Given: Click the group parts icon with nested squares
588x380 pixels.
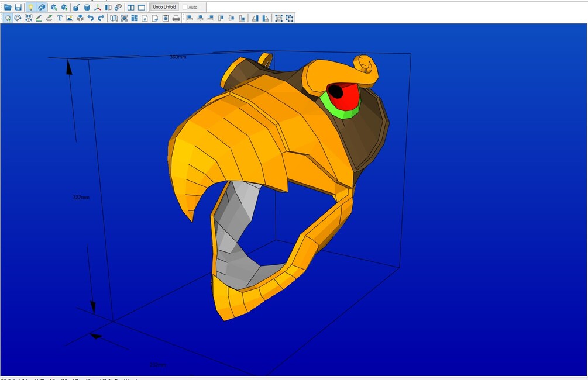Looking at the screenshot, I should [278, 18].
